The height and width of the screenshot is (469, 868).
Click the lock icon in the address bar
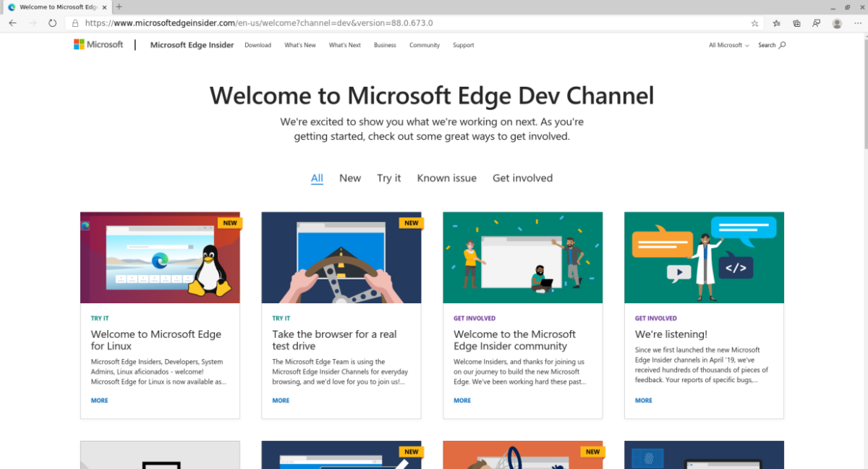click(x=75, y=23)
